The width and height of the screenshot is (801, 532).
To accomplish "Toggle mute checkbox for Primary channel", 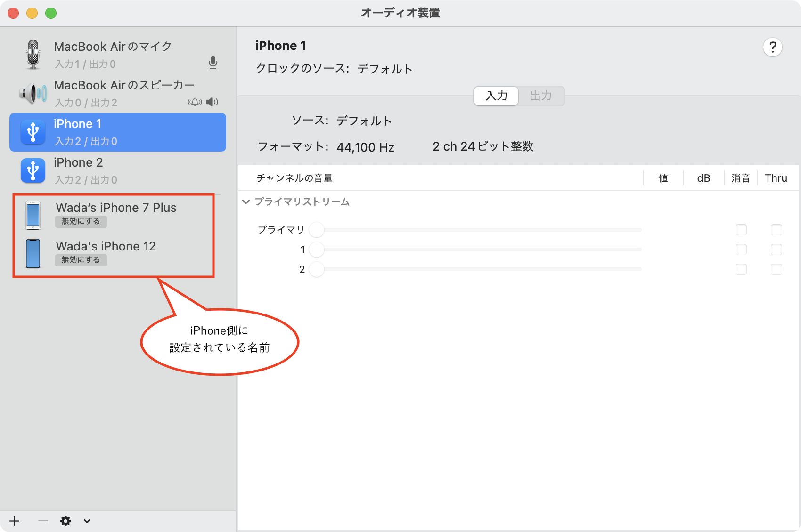I will pos(741,230).
